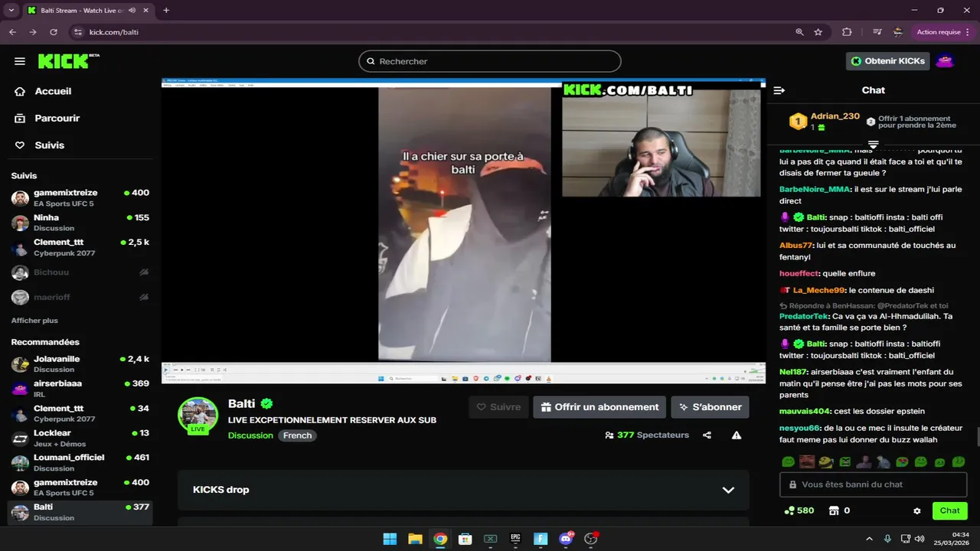Click the French language tag
This screenshot has width=980, height=551.
tap(297, 435)
